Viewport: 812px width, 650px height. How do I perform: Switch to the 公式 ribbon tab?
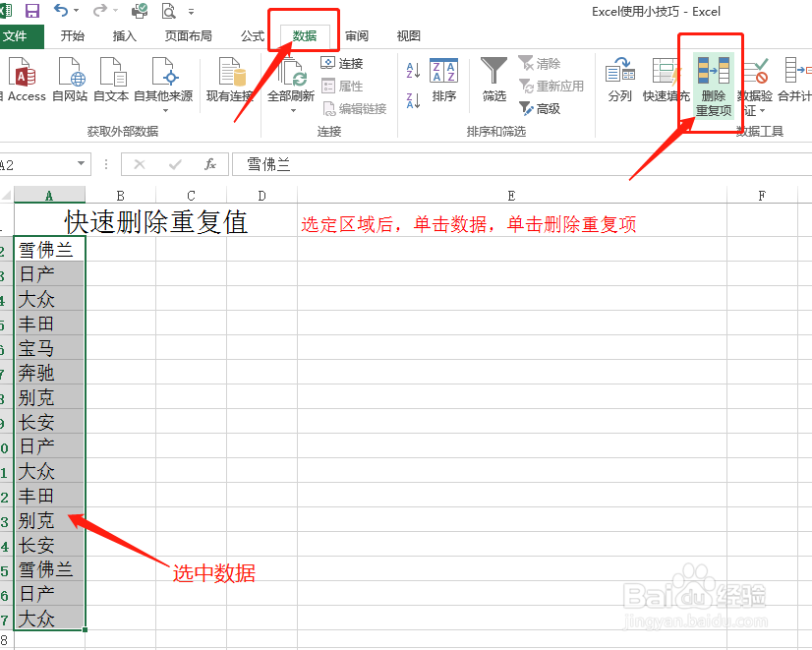(253, 35)
